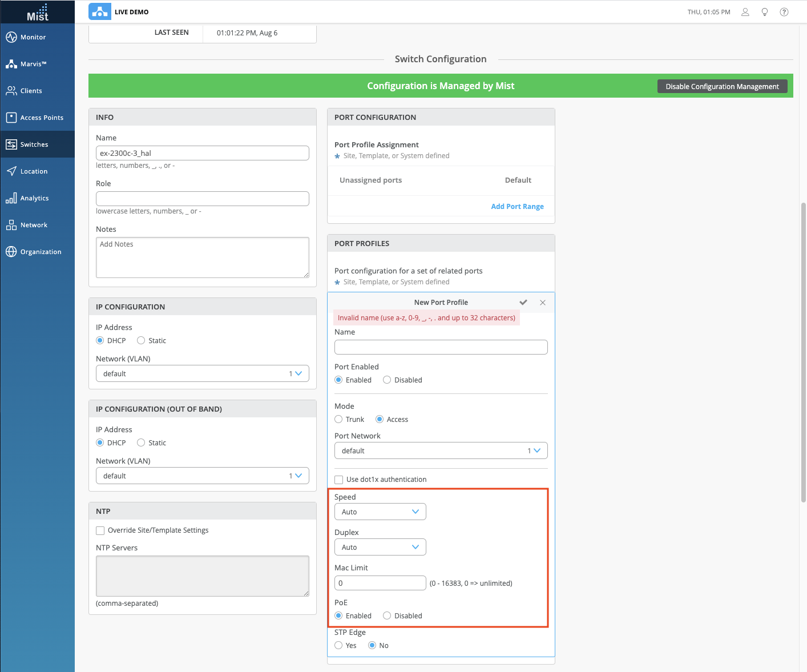Cancel new port profile with X icon
The width and height of the screenshot is (807, 672).
[543, 303]
